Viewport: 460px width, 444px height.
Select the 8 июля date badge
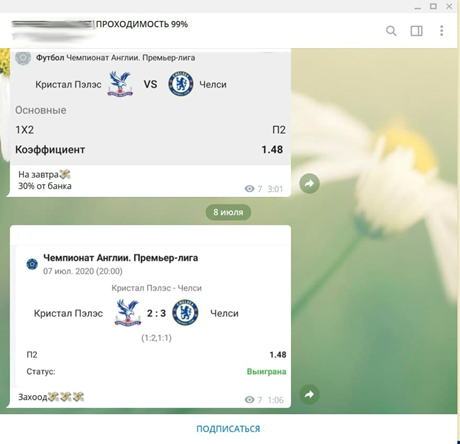(x=228, y=212)
